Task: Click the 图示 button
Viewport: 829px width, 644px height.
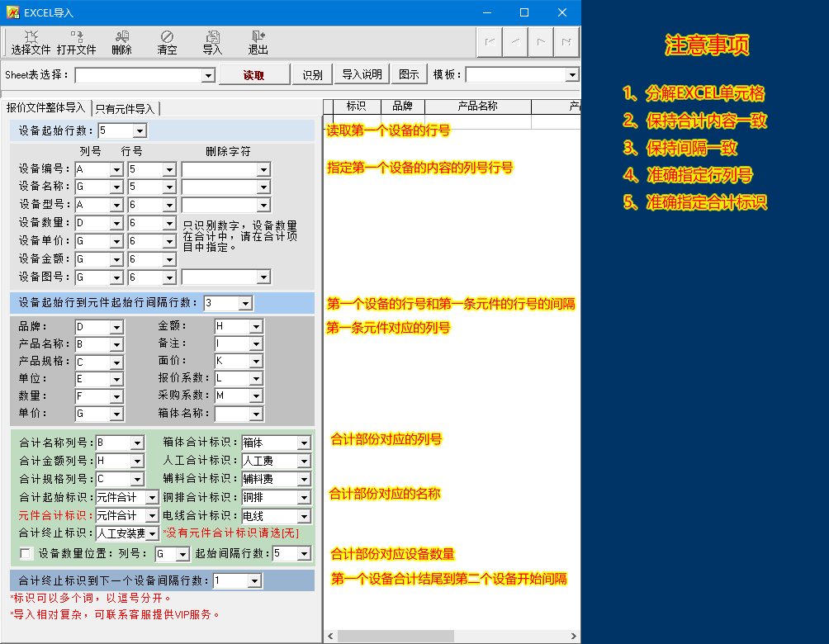Action: tap(409, 74)
